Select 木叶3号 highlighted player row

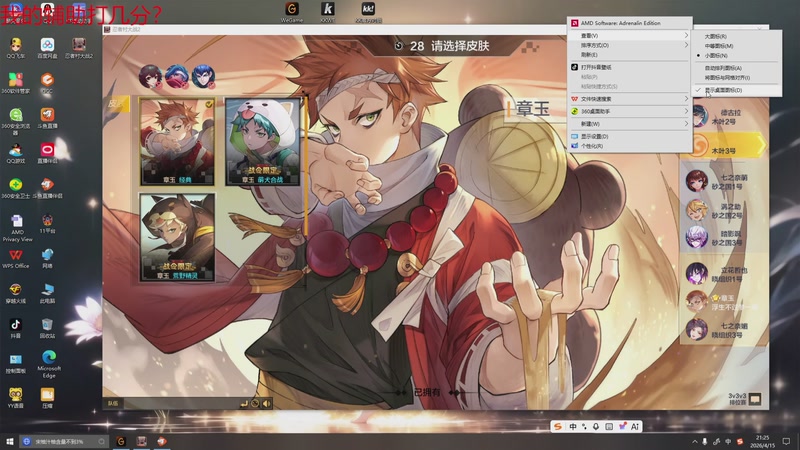(724, 146)
